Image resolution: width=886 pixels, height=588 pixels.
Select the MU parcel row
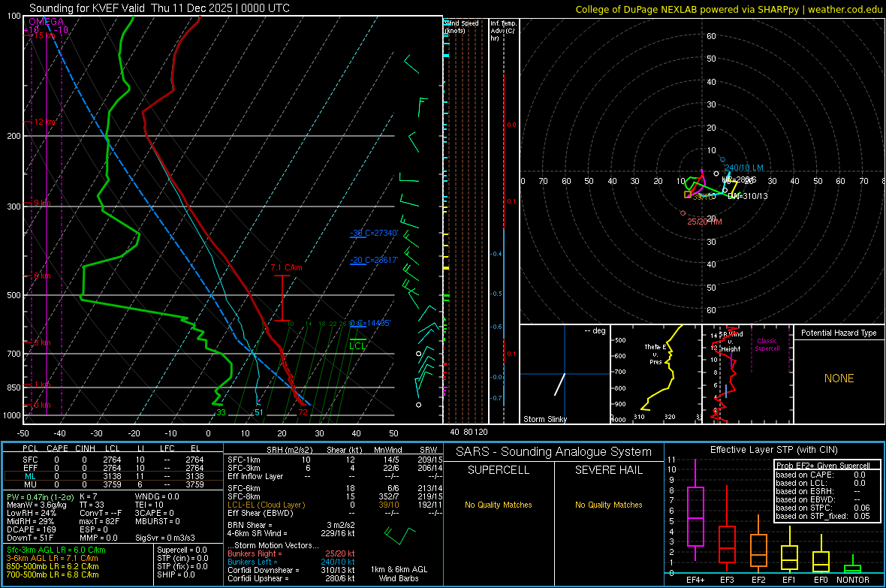click(113, 484)
